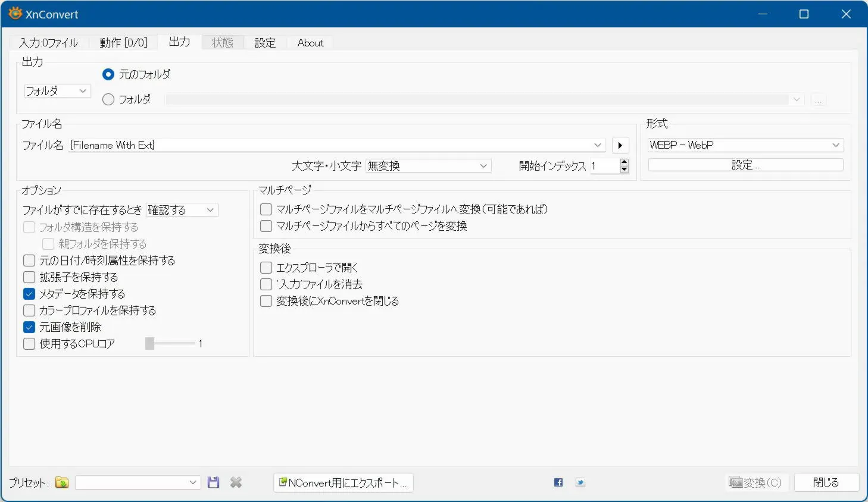The width and height of the screenshot is (868, 502).
Task: Expand the filename pattern dropdown
Action: [x=598, y=145]
